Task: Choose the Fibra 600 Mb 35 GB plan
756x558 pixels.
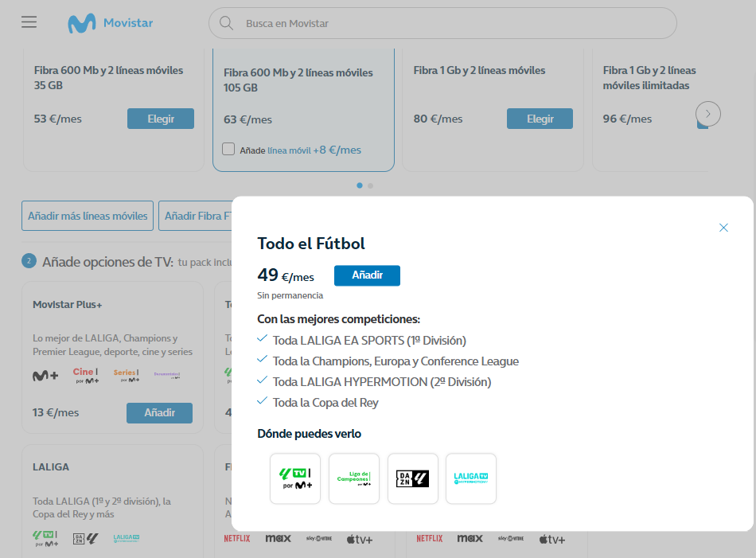Action: (160, 119)
